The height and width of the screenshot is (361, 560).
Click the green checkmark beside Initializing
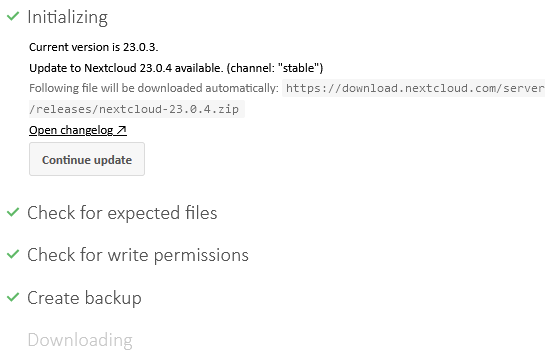(13, 16)
